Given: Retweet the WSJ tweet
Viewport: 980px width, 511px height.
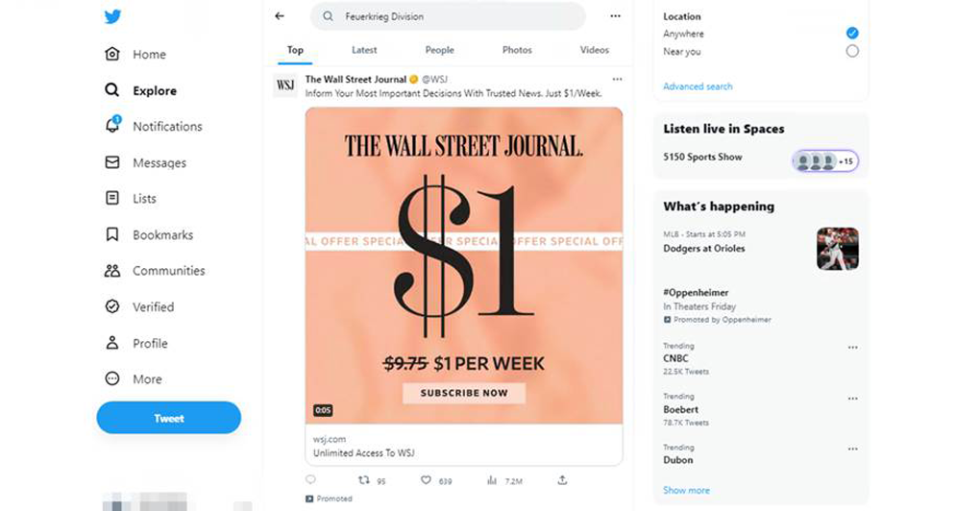Looking at the screenshot, I should tap(363, 480).
